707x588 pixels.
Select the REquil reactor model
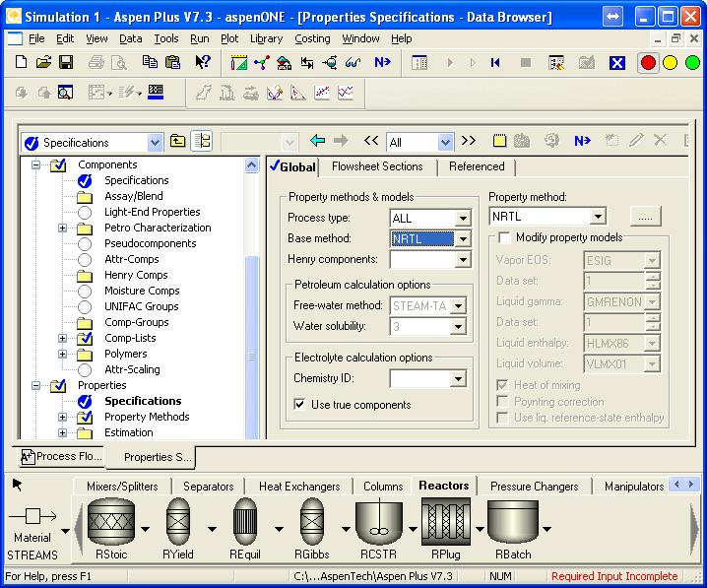coord(245,522)
